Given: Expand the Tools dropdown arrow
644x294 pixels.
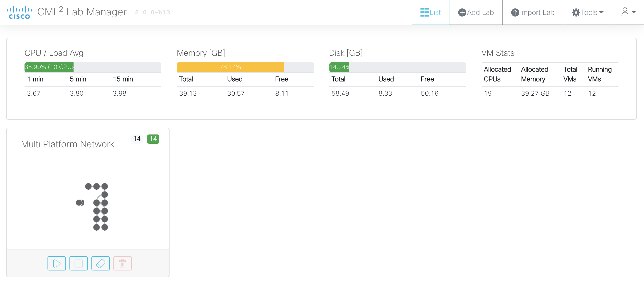Looking at the screenshot, I should 601,12.
